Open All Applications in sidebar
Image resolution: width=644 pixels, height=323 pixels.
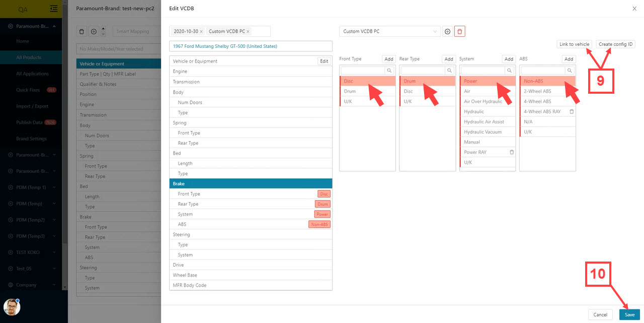tap(32, 74)
